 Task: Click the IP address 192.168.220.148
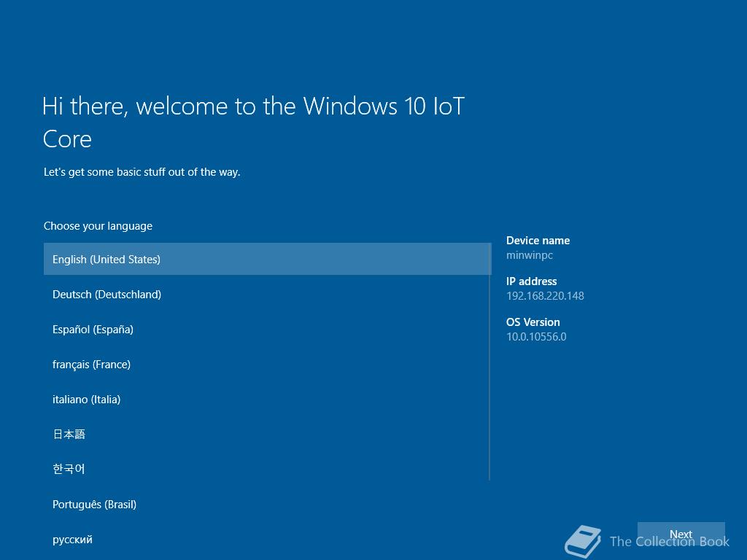(545, 296)
